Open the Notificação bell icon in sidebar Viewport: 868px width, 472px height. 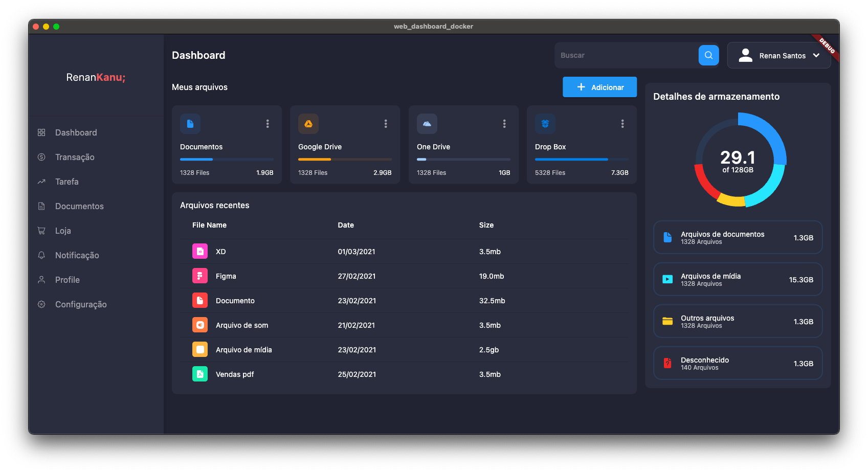coord(41,255)
